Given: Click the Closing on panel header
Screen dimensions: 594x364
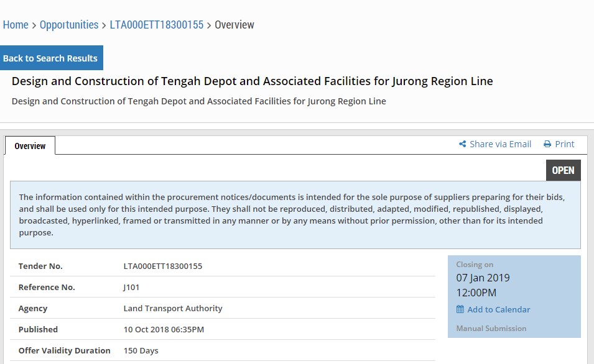Looking at the screenshot, I should pyautogui.click(x=475, y=264).
